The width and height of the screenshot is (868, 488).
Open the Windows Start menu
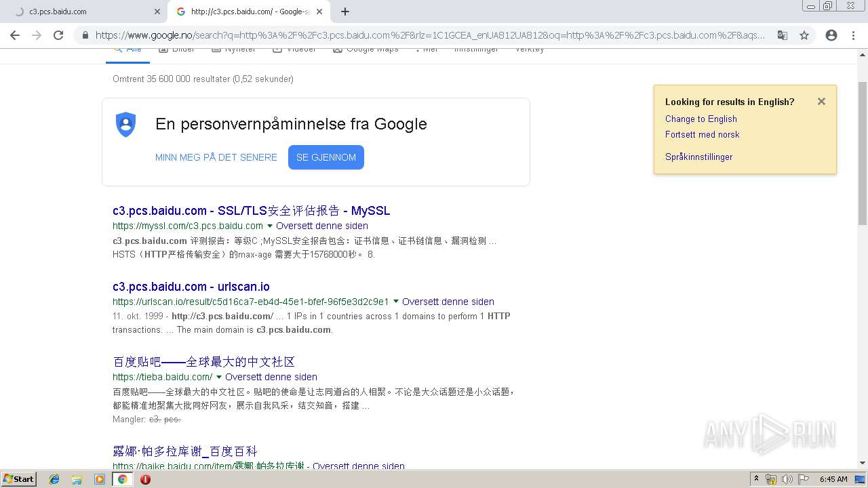[19, 479]
